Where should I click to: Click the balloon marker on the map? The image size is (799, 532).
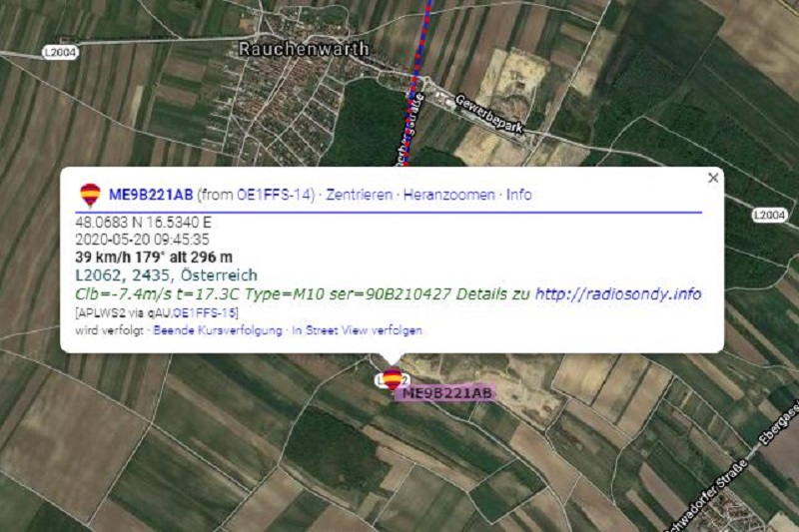[x=393, y=378]
